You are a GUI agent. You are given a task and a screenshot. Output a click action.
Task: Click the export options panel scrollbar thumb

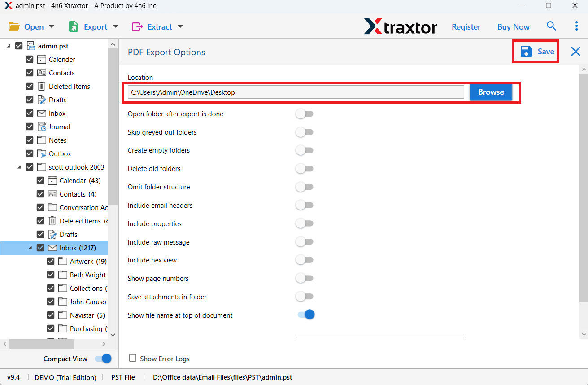coord(584,188)
